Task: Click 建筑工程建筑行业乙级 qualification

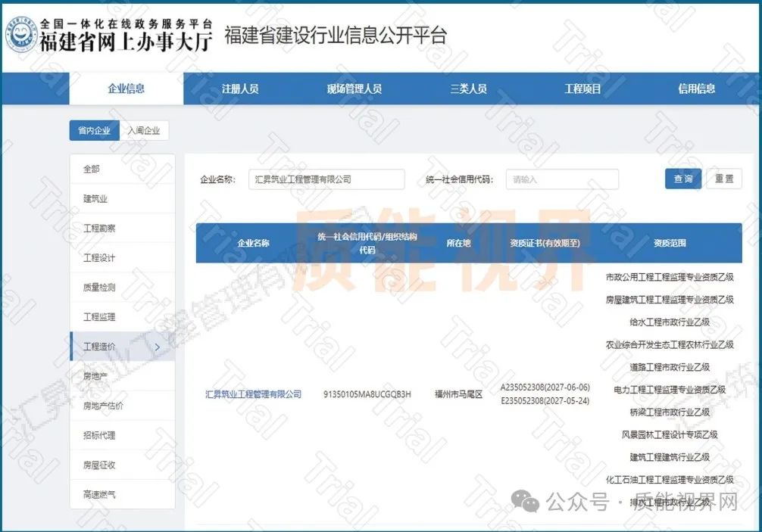Action: point(670,457)
